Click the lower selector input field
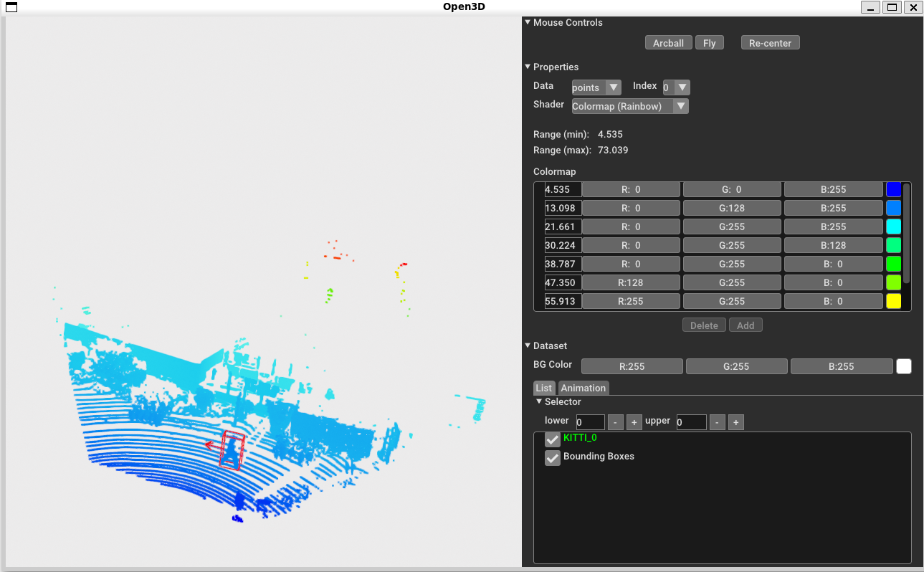This screenshot has height=572, width=924. 590,422
